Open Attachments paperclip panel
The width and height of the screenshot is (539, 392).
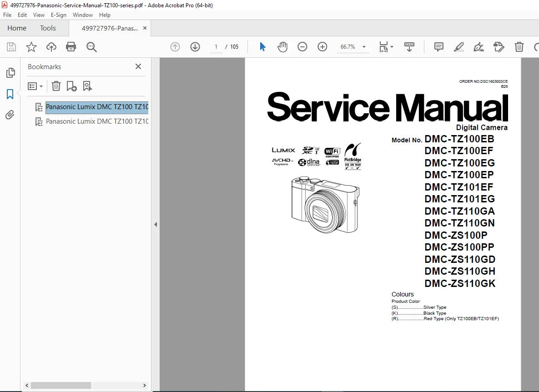click(10, 115)
